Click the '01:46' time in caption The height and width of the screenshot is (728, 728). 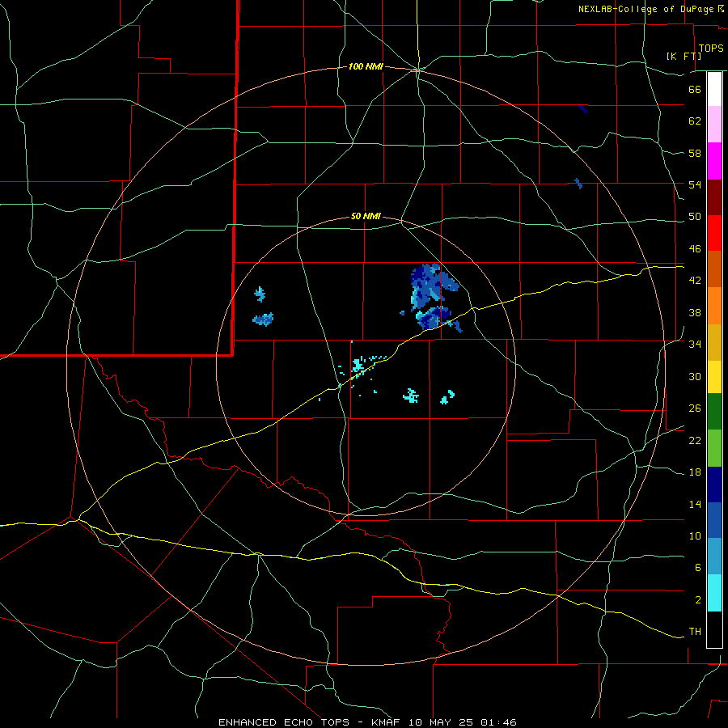(498, 722)
